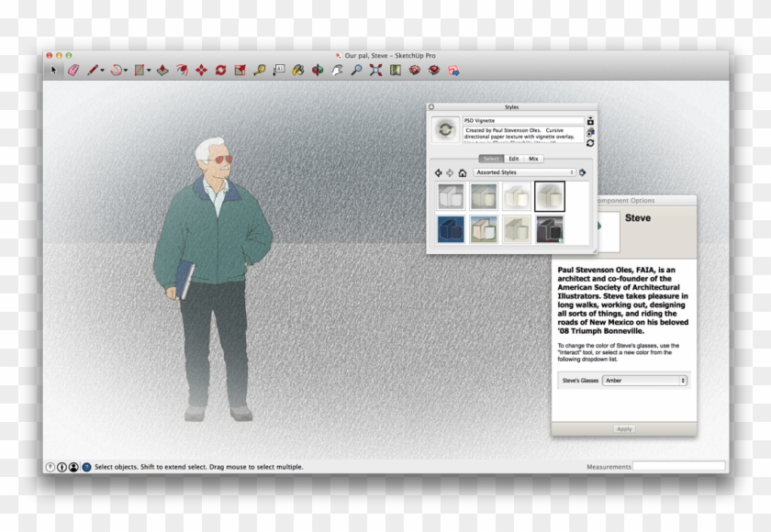Image resolution: width=771 pixels, height=532 pixels.
Task: Open the Steve's Glasses color dropdown
Action: point(642,380)
